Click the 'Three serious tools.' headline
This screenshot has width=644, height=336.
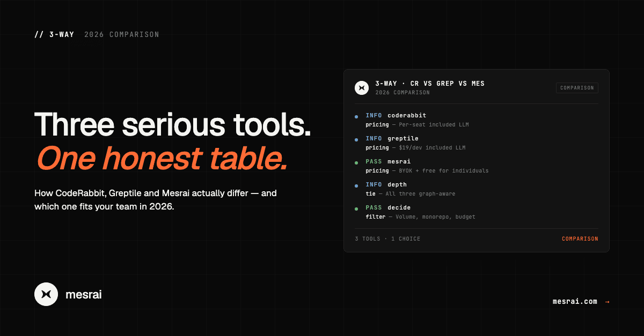pyautogui.click(x=173, y=124)
